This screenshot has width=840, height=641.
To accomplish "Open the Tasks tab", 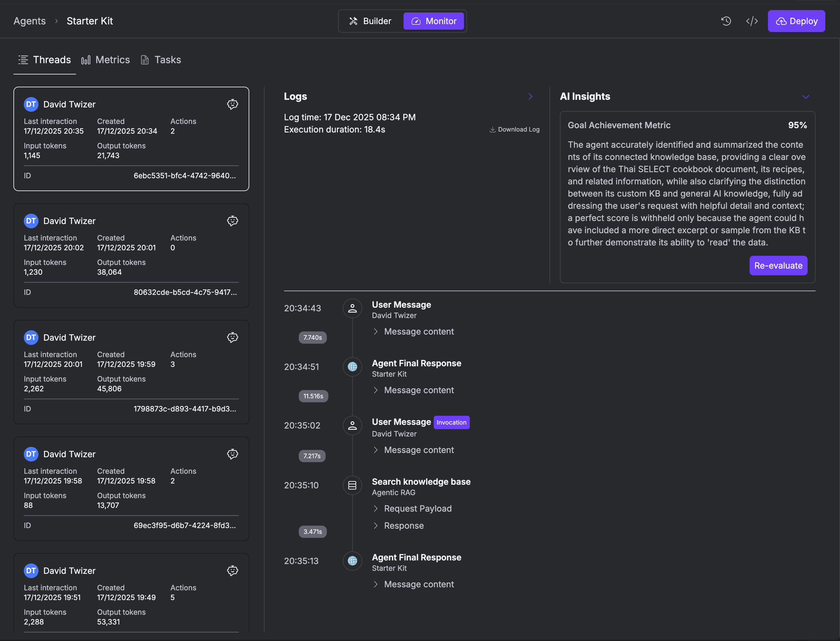I will (x=168, y=60).
